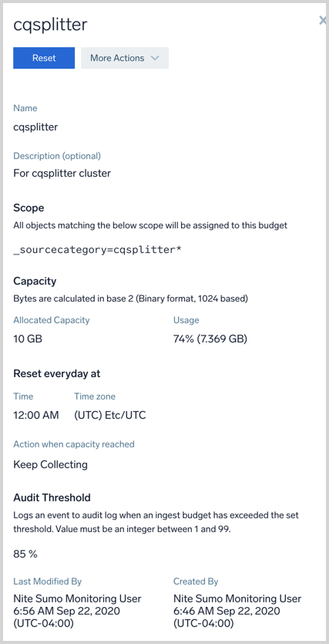Viewport: 329px width, 644px height.
Task: Click the Created By user name
Action: coord(237,598)
